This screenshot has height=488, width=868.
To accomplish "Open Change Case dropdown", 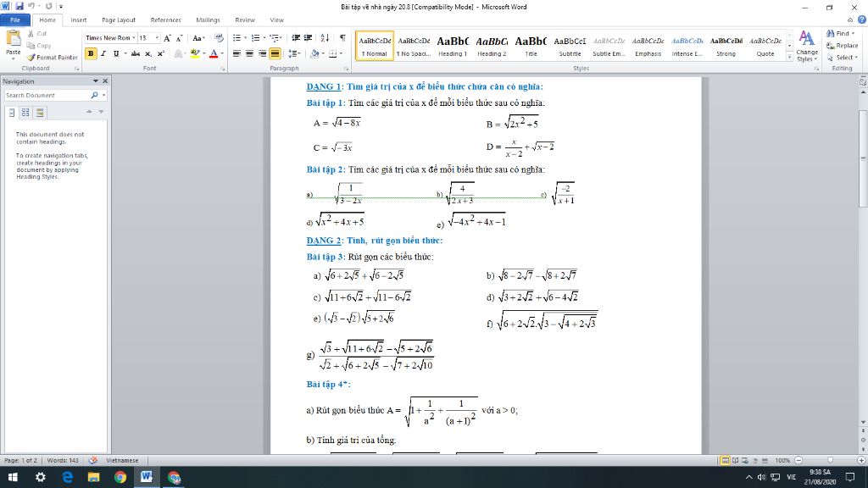I will pos(198,38).
